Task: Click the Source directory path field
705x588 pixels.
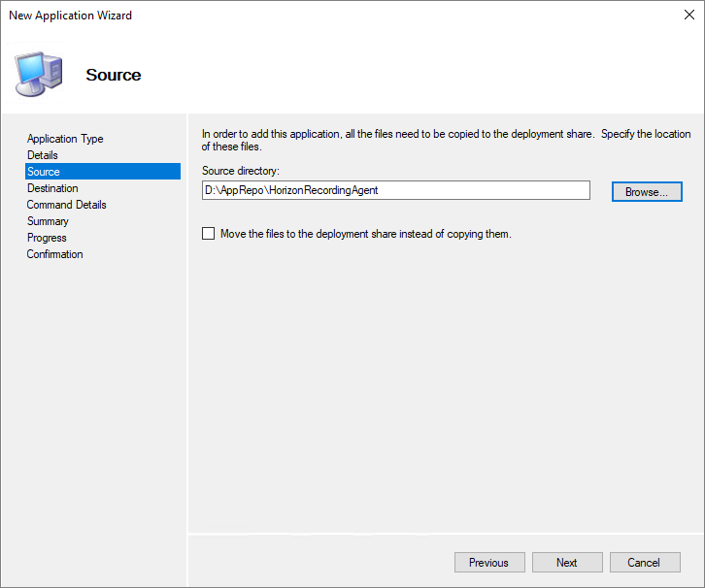Action: (395, 190)
